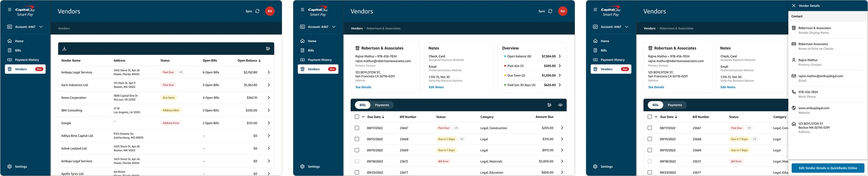Check bill 23668 checkbox in middle screen
This screenshot has height=176, width=868.
357,139
